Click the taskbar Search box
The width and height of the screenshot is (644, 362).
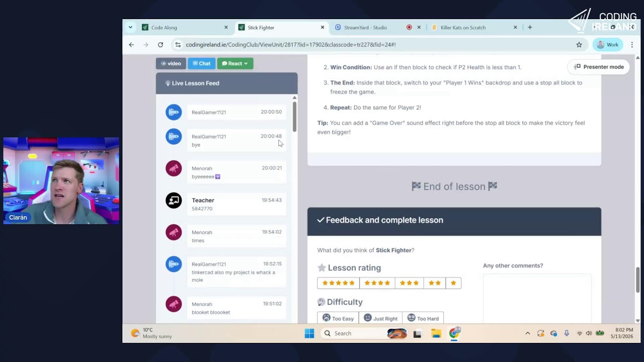364,333
